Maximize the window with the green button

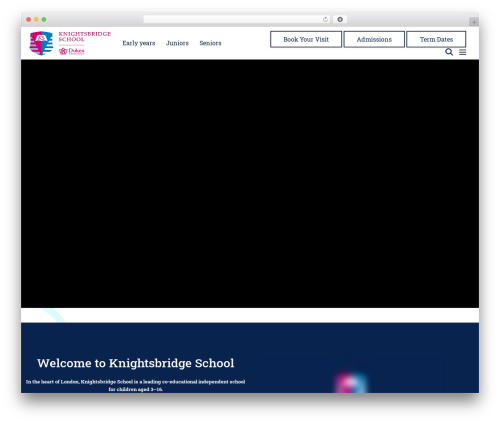(x=44, y=20)
